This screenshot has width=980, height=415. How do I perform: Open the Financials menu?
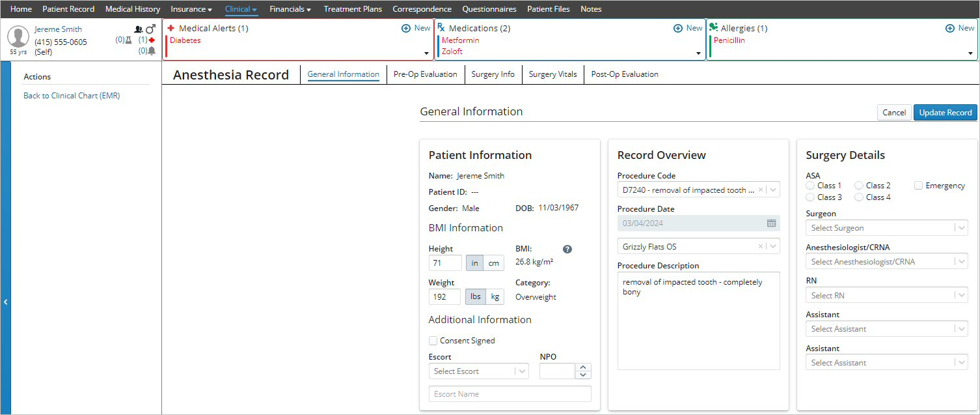click(x=290, y=9)
